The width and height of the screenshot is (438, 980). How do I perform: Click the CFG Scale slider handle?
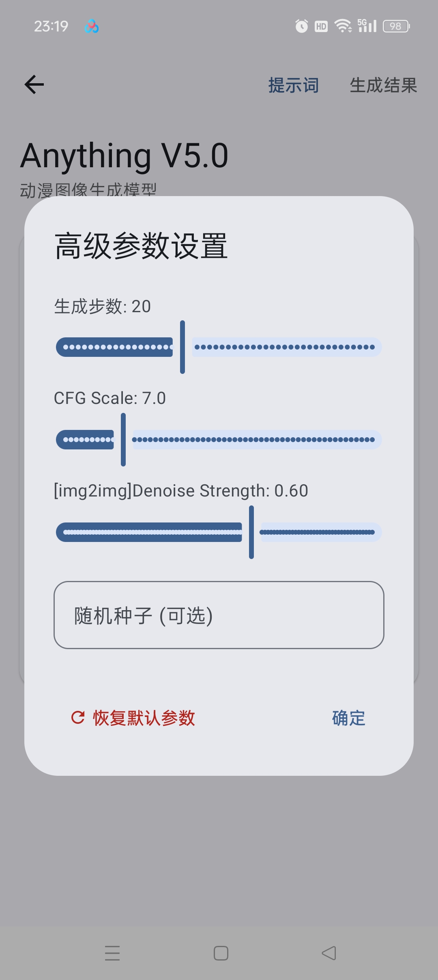tap(123, 440)
